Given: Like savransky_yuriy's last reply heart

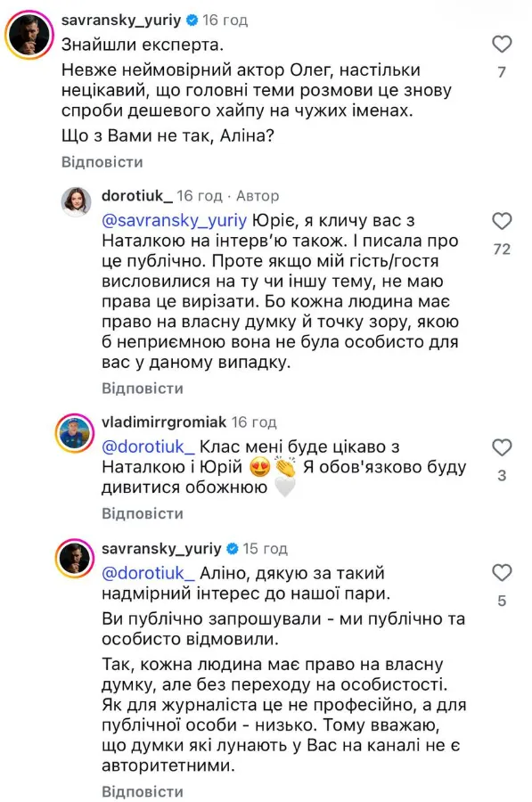Looking at the screenshot, I should 502,573.
